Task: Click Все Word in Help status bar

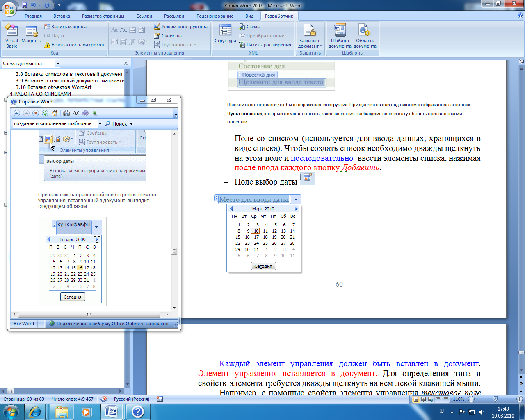Action: (24, 324)
